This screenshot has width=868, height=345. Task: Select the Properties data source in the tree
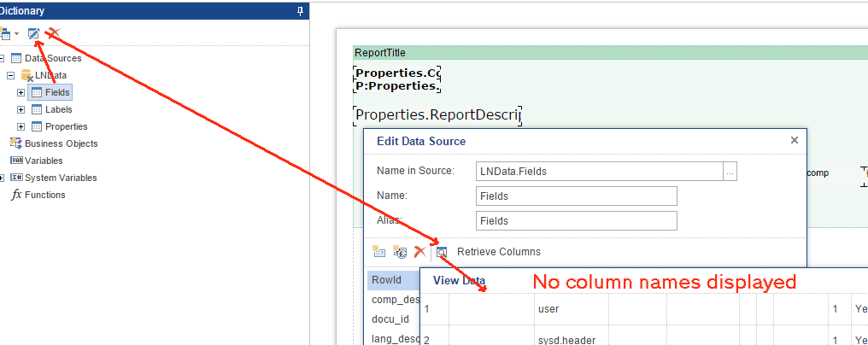coord(67,127)
